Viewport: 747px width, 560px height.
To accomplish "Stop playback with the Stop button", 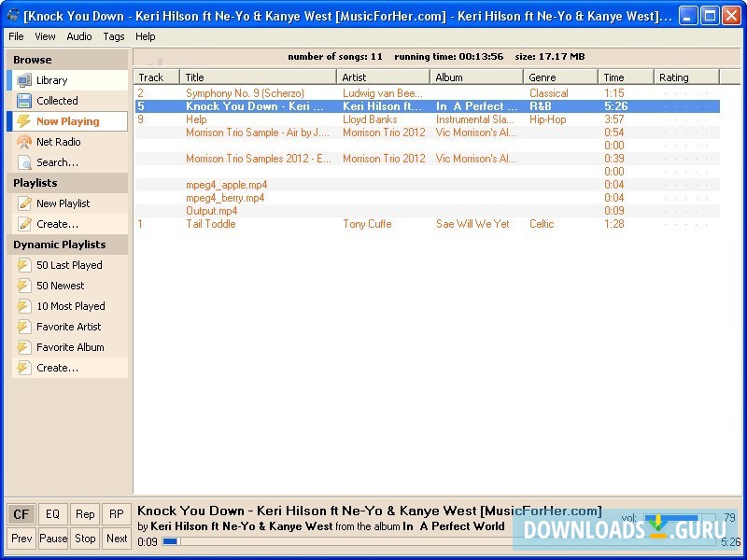I will 85,539.
